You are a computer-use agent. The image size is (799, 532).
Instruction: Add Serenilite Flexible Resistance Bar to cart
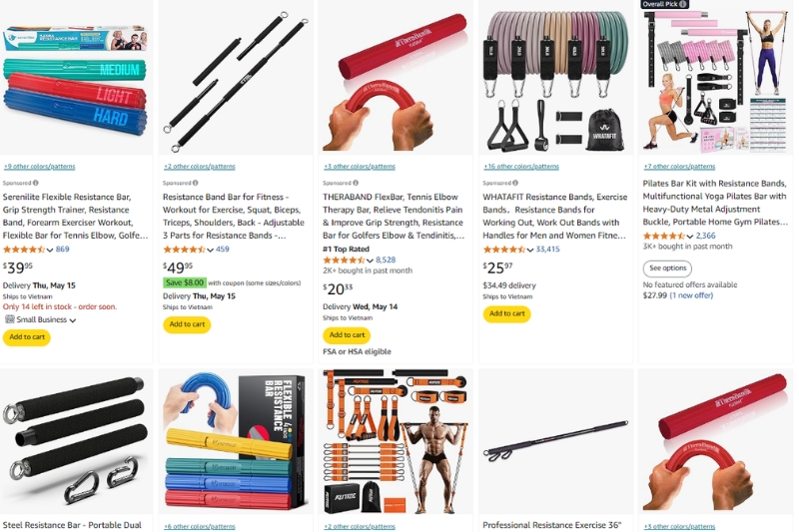27,337
